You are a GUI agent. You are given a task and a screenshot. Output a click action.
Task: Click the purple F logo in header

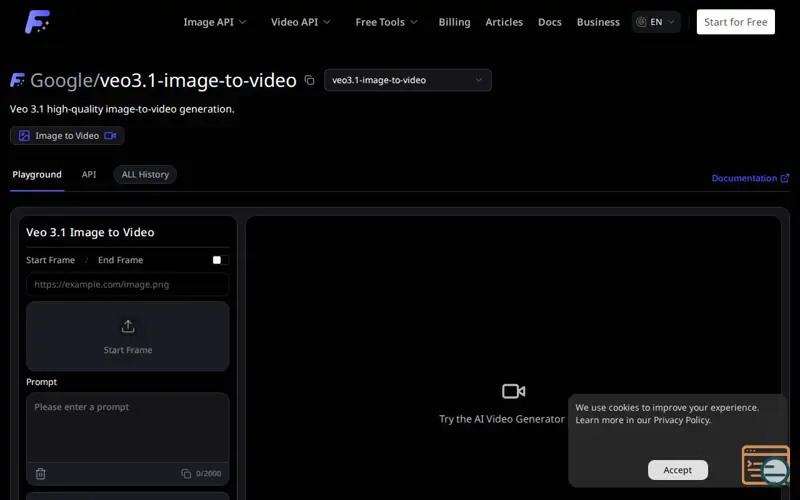tap(37, 22)
